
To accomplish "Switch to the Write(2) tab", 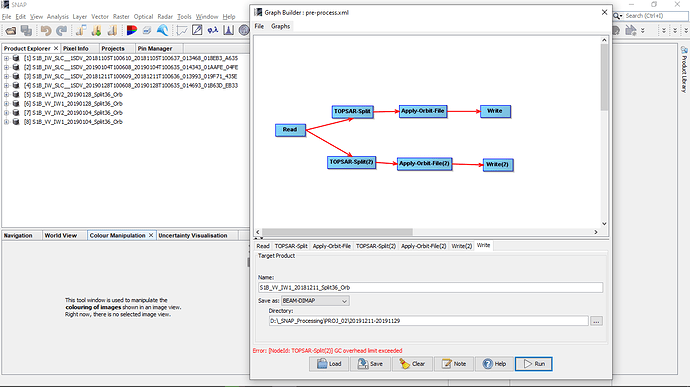I will pos(462,246).
